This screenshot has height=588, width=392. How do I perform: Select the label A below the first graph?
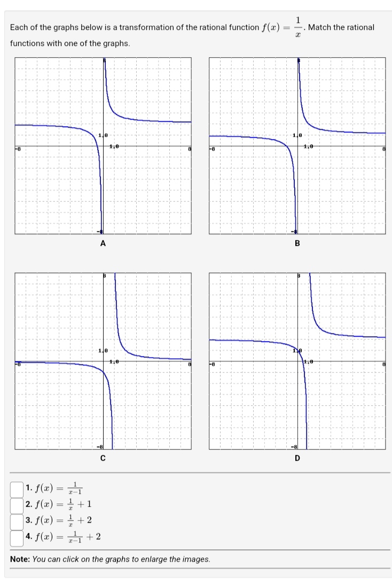(103, 243)
